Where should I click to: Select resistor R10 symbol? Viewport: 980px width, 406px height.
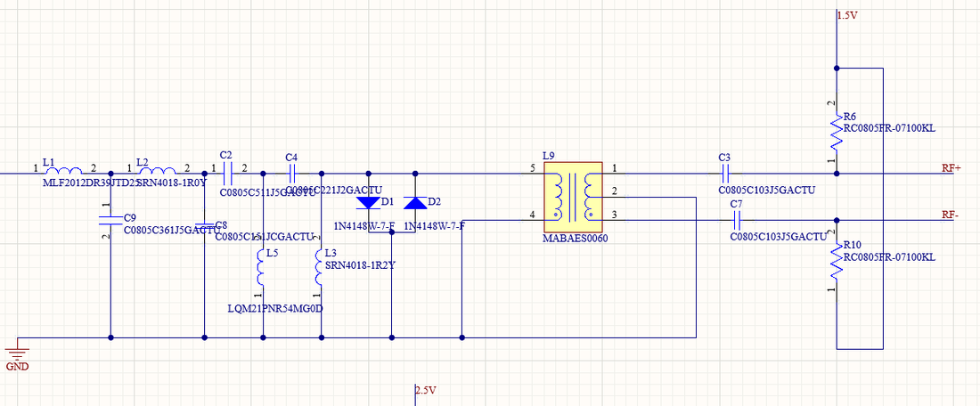coord(837,261)
